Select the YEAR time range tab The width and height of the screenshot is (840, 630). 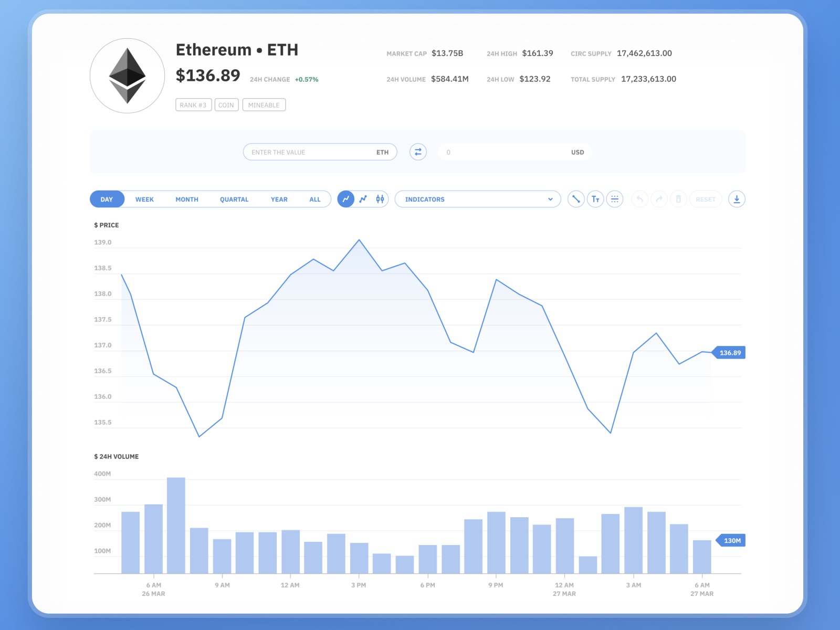click(x=279, y=199)
